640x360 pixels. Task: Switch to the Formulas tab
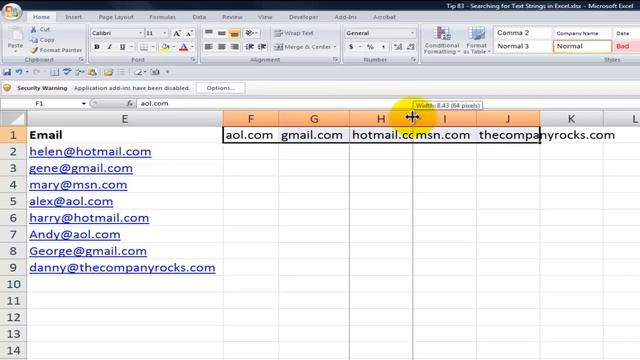pos(162,17)
